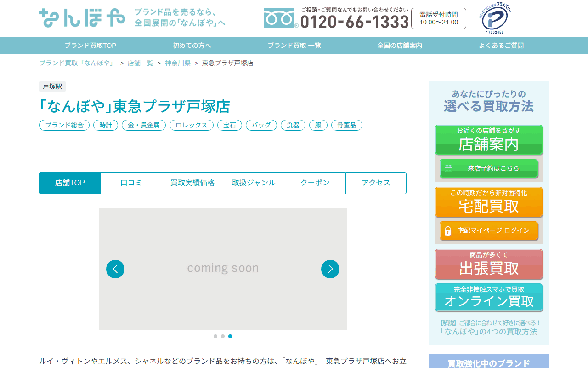588x368 pixels.
Task: Select the third carousel dot
Action: tap(230, 336)
